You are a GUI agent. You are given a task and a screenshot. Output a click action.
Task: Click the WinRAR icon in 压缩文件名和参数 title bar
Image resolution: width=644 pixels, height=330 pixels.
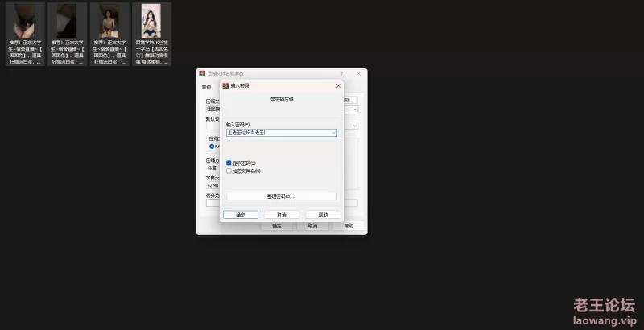click(202, 73)
